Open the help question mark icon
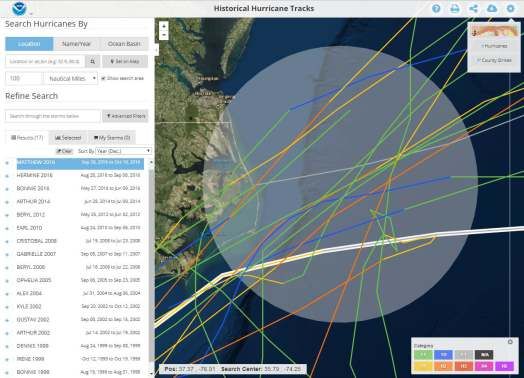 pos(436,8)
